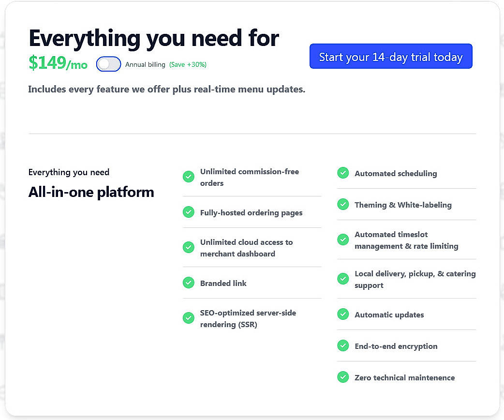Click the checkmark beside Unlimited commission-free orders
The image size is (504, 420).
189,177
